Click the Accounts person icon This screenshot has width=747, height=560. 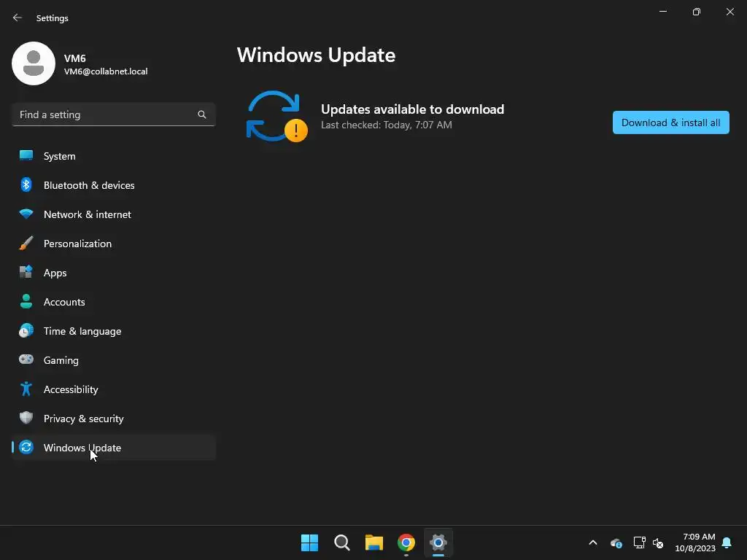pyautogui.click(x=26, y=301)
